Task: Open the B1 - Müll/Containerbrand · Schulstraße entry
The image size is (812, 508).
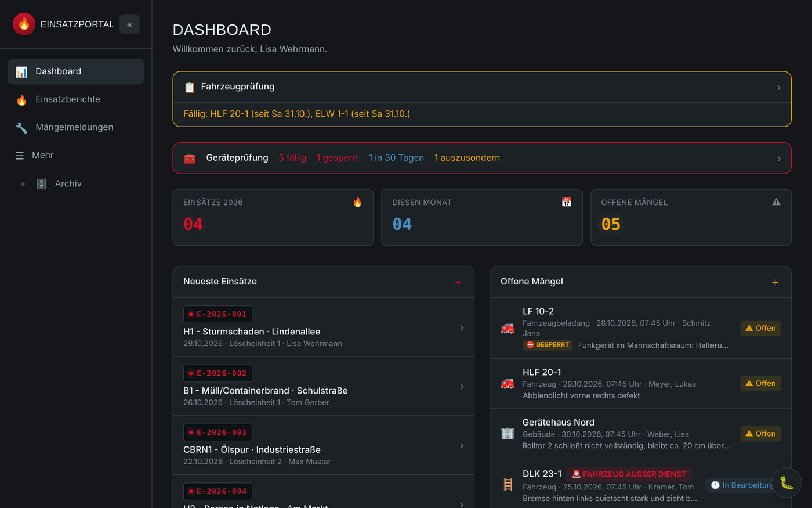Action: pyautogui.click(x=323, y=387)
